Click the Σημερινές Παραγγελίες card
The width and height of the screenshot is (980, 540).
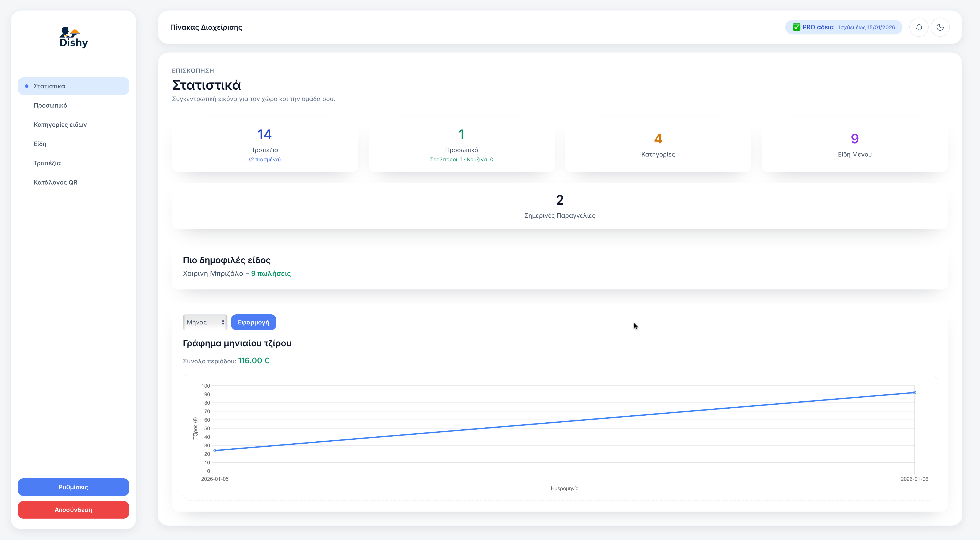560,206
